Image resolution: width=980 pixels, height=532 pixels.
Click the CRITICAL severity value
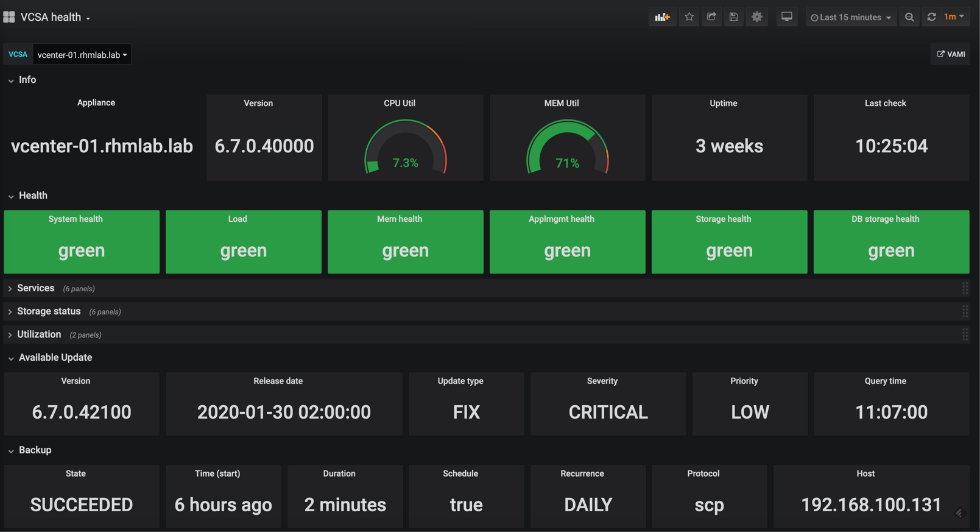tap(608, 413)
